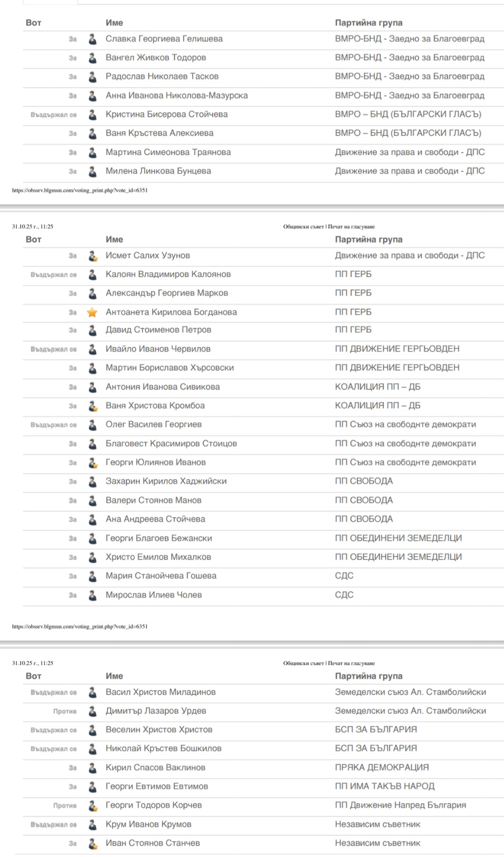Image resolution: width=504 pixels, height=857 pixels.
Task: Click the person icon beside Кристина Бисерова Стойчева
Action: pos(92,115)
